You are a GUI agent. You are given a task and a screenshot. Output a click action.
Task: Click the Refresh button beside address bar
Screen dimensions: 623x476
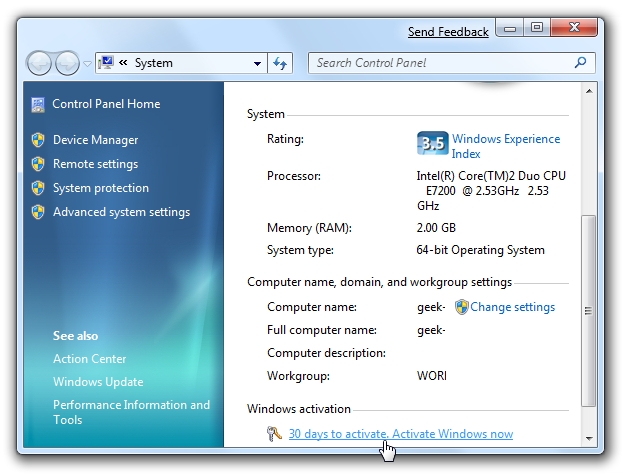(x=280, y=63)
